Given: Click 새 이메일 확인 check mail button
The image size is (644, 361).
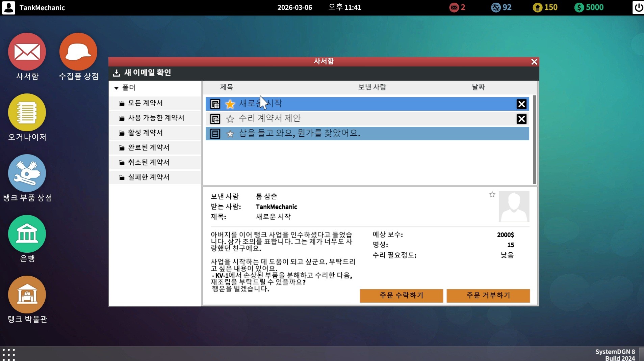Looking at the screenshot, I should coord(142,73).
